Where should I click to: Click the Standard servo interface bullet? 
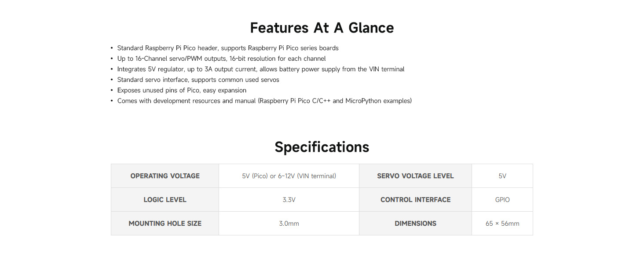[198, 80]
